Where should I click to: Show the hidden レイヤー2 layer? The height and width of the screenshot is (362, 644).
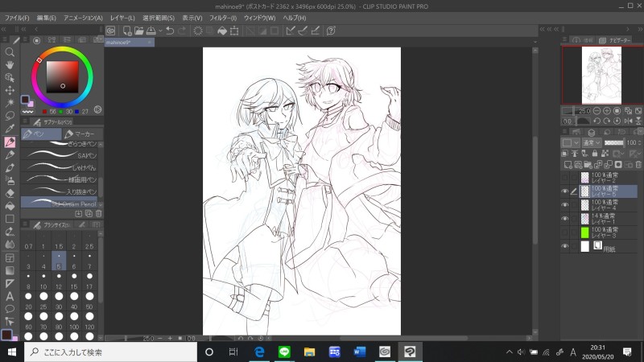564,178
